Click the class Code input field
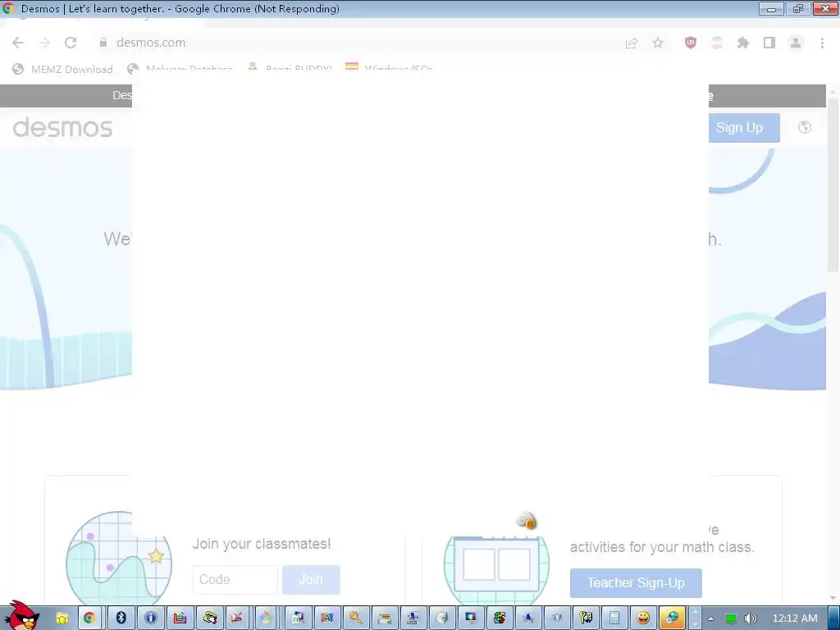The width and height of the screenshot is (840, 630). point(235,580)
